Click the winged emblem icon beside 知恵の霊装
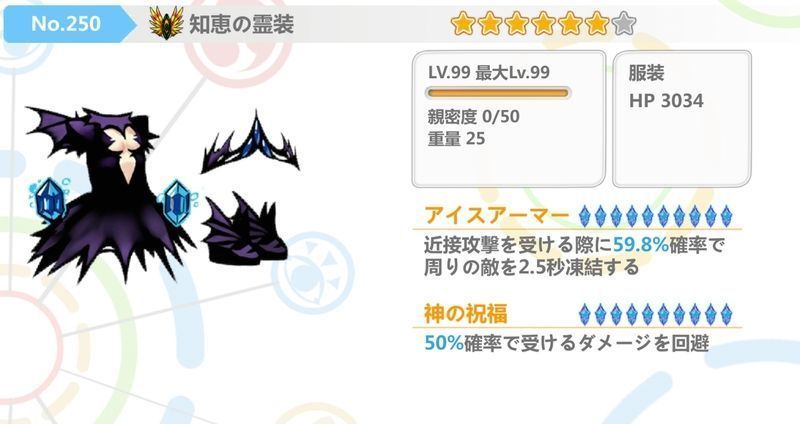Viewport: 800px width, 424px height. click(166, 23)
